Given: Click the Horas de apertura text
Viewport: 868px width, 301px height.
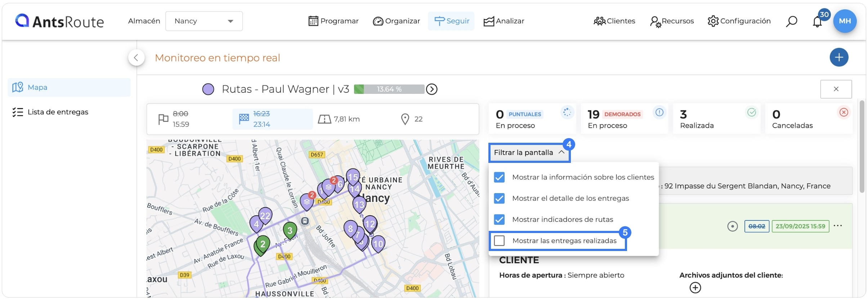Looking at the screenshot, I should 561,275.
